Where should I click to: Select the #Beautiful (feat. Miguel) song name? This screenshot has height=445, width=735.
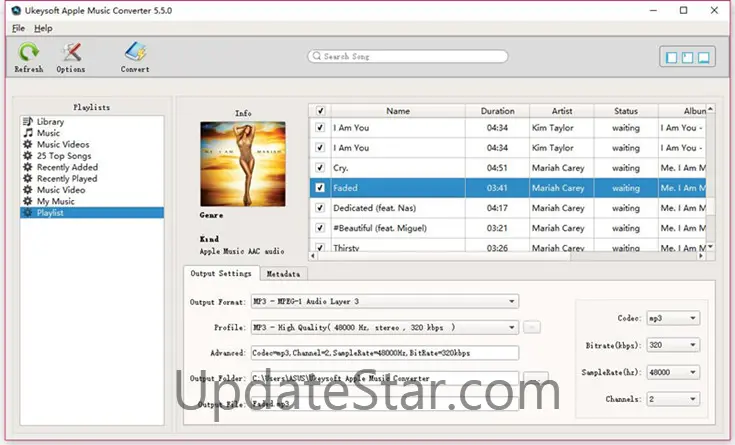(x=380, y=228)
